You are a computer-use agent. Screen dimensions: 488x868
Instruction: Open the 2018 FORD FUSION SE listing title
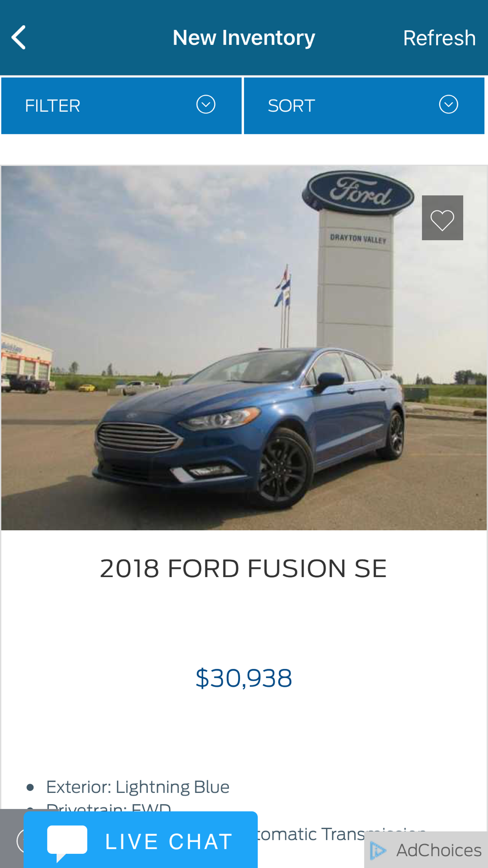[244, 568]
